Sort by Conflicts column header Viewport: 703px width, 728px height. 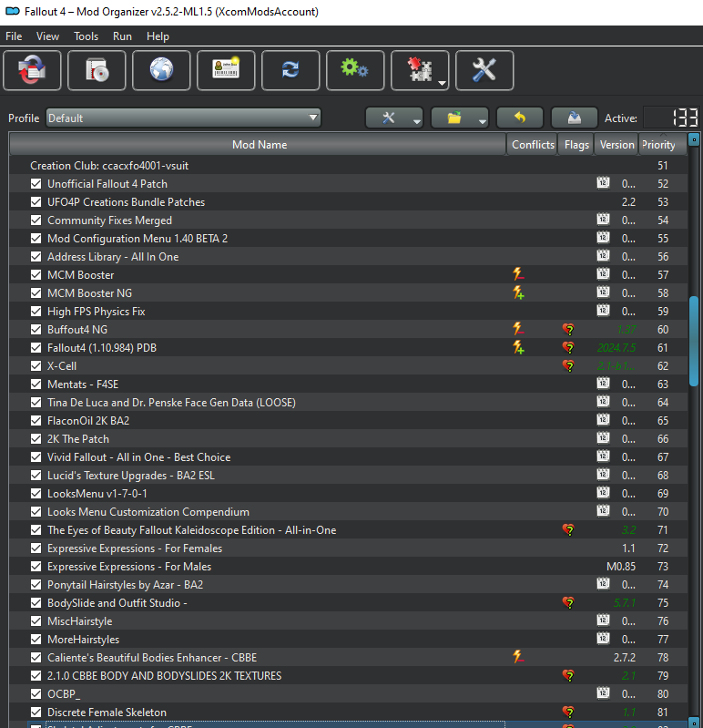click(533, 144)
